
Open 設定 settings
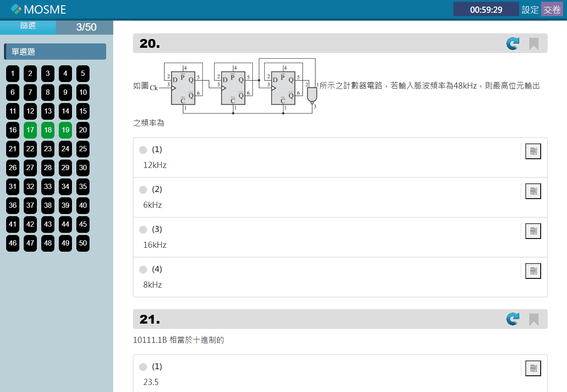(x=530, y=10)
